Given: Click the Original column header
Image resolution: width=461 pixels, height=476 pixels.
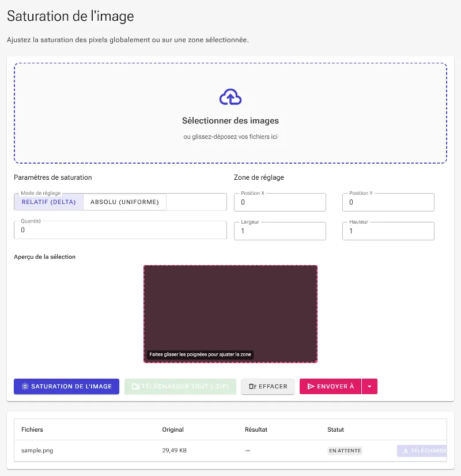Looking at the screenshot, I should 173,429.
